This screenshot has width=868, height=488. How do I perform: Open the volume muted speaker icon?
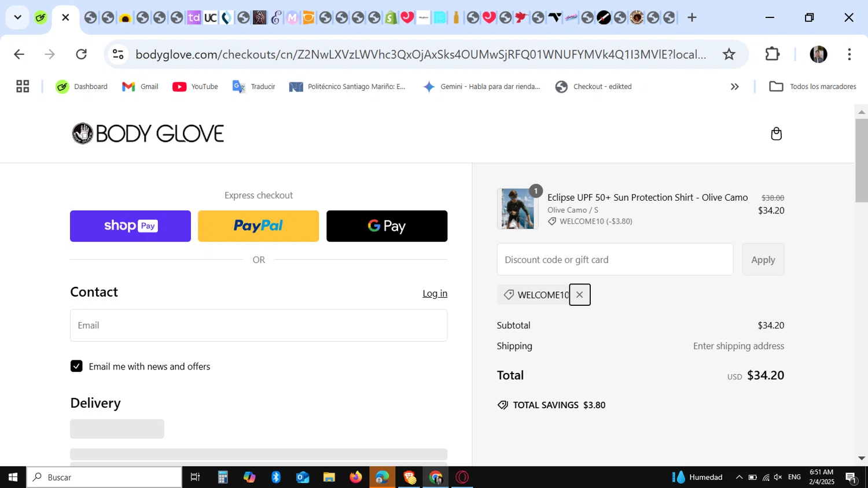[x=778, y=477]
